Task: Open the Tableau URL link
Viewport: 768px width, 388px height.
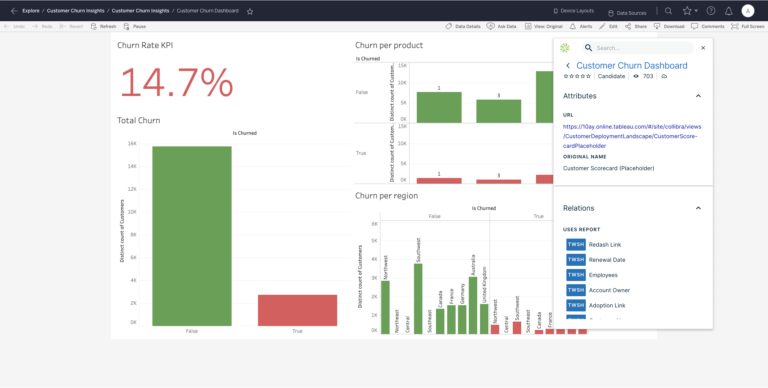Action: (632, 136)
